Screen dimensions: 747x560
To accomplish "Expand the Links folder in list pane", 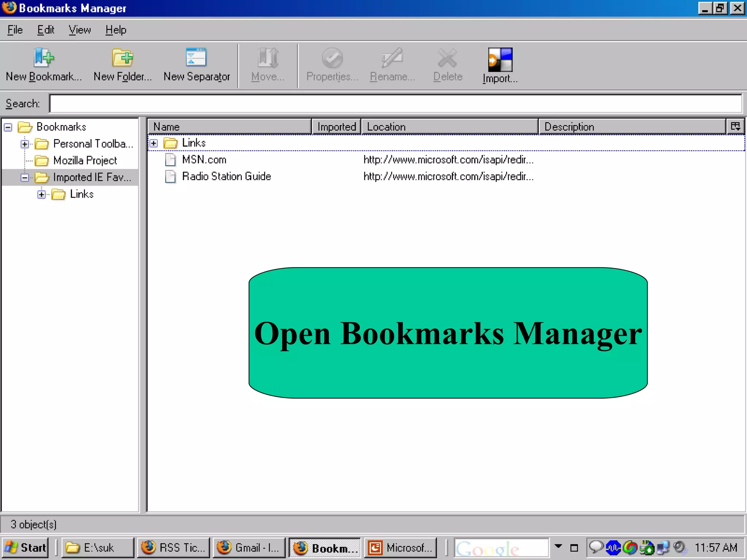I will coord(154,143).
